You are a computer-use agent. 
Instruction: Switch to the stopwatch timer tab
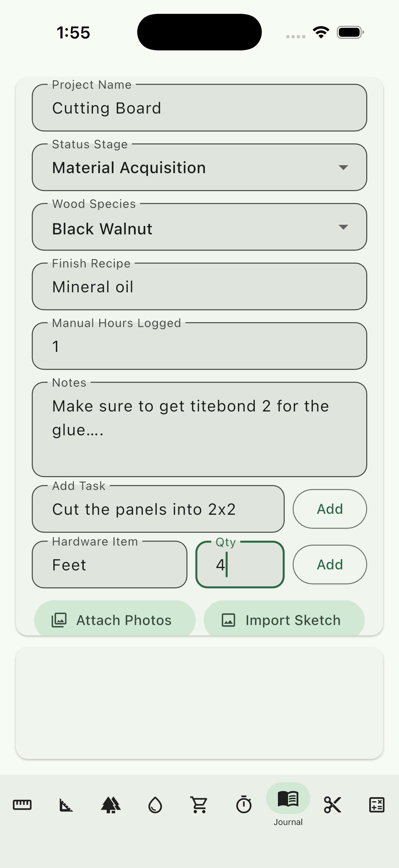(x=244, y=805)
